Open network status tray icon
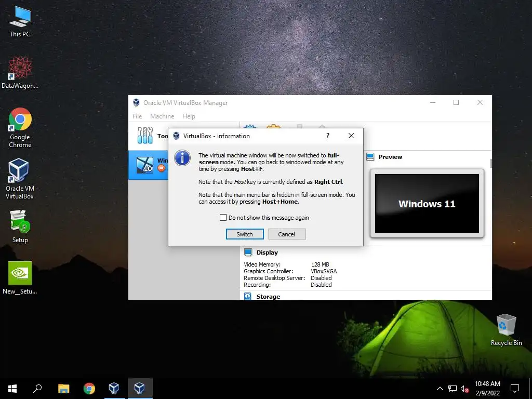The image size is (532, 399). tap(453, 389)
